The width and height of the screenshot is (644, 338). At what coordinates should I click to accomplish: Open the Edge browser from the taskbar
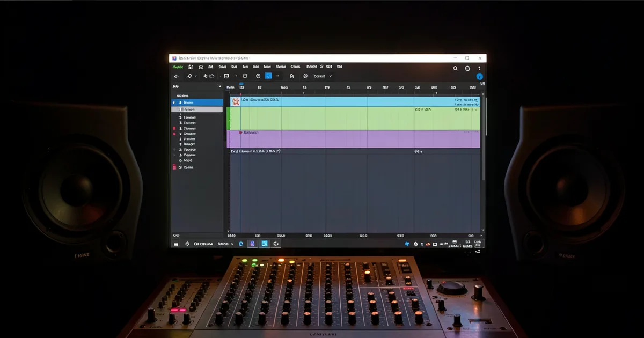(241, 244)
